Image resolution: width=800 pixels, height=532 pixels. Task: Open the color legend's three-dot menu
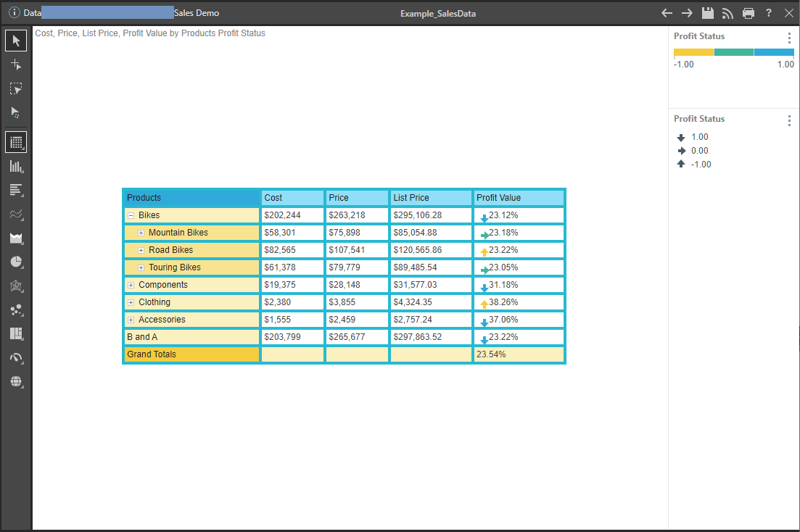click(x=789, y=38)
